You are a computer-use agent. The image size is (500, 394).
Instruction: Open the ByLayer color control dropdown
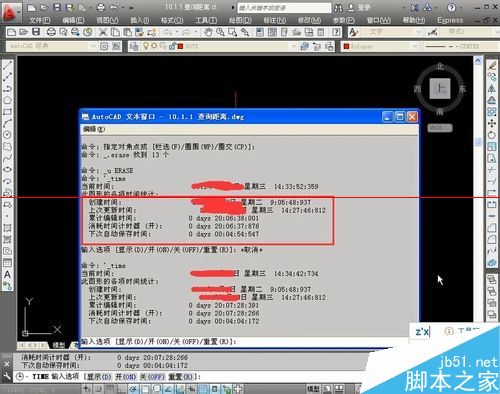(380, 46)
